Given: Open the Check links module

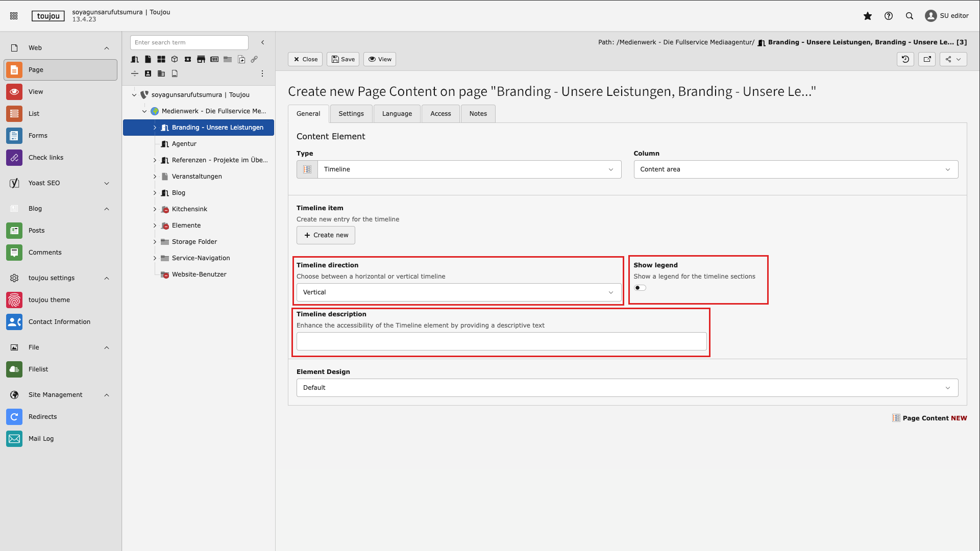Looking at the screenshot, I should point(46,158).
